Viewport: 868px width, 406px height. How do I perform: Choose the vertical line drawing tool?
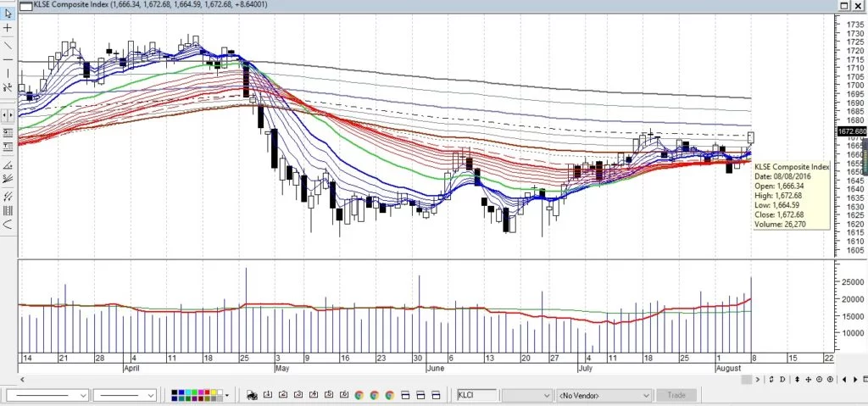click(x=8, y=73)
